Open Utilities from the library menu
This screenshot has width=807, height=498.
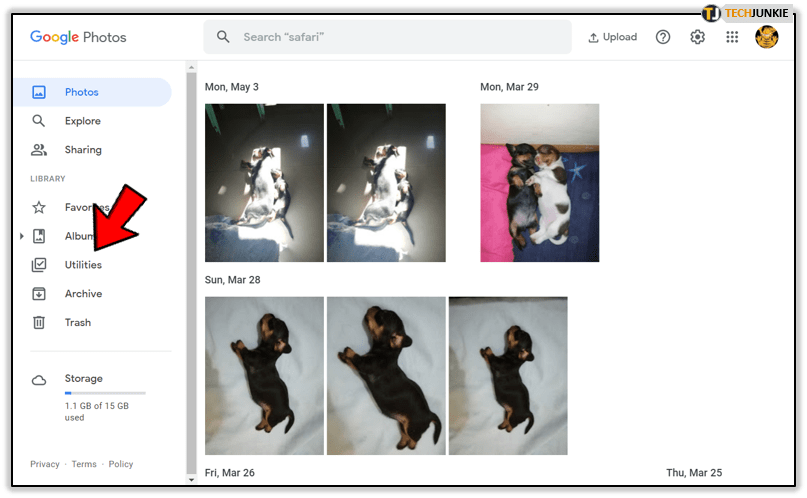83,265
